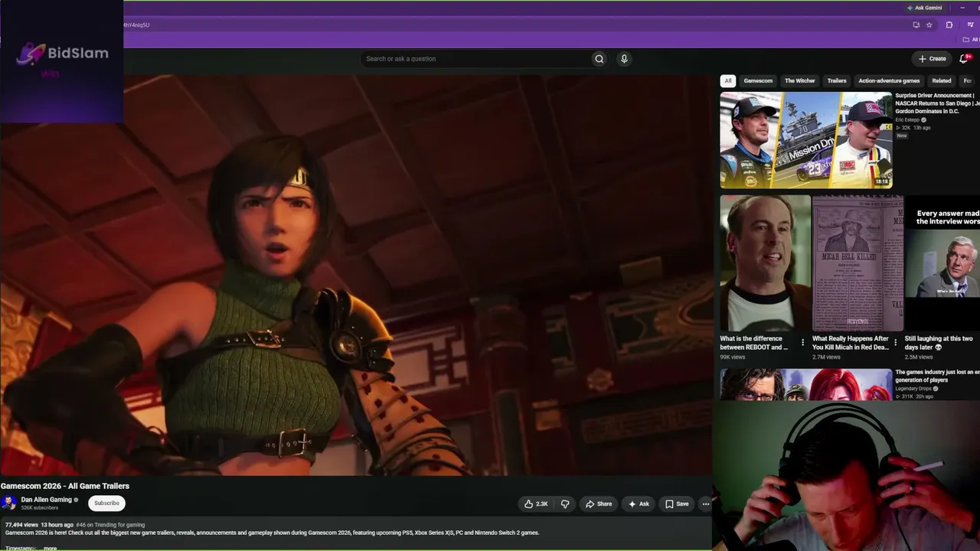The height and width of the screenshot is (551, 980).
Task: Click the Create button
Action: point(933,59)
